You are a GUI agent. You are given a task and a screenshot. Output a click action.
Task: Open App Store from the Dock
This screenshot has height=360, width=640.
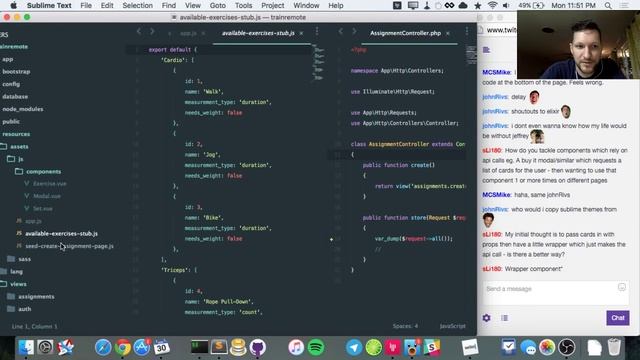[142, 347]
